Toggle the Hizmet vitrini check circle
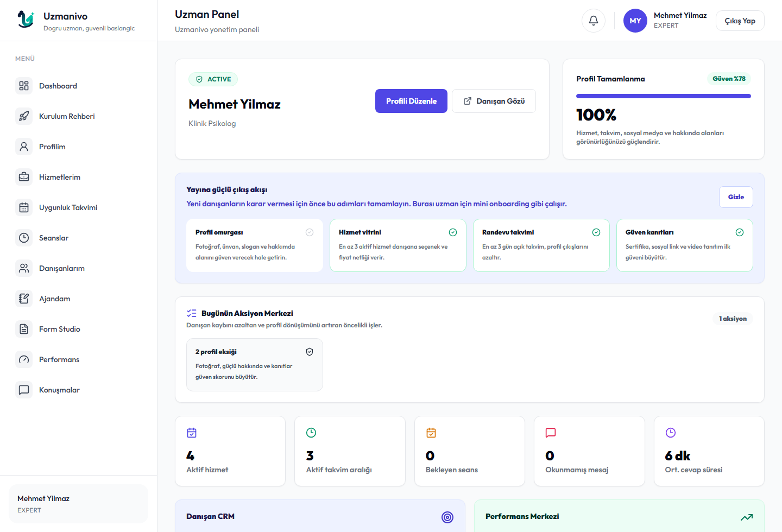Viewport: 782px width, 532px height. [453, 232]
